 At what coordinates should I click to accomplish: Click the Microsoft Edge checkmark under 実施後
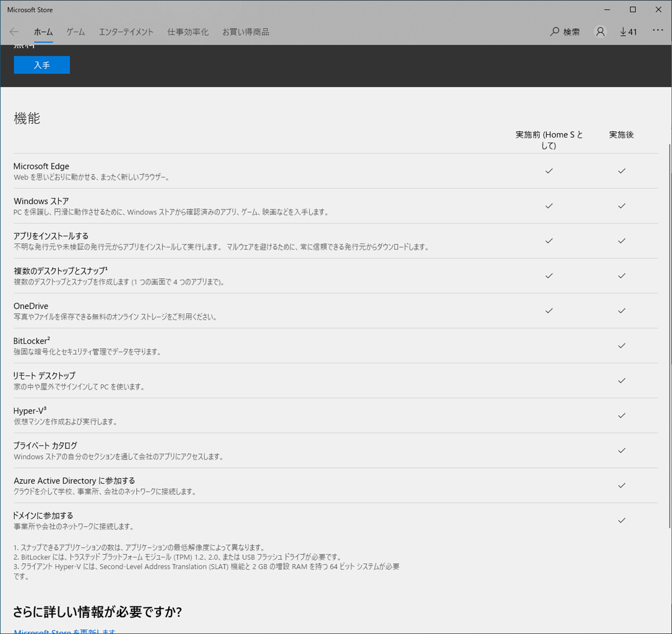[621, 171]
